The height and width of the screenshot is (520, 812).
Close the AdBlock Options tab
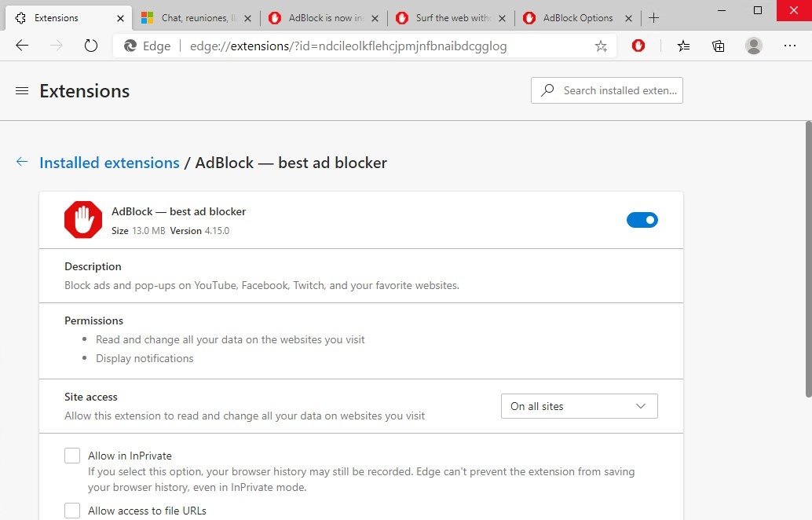click(628, 18)
